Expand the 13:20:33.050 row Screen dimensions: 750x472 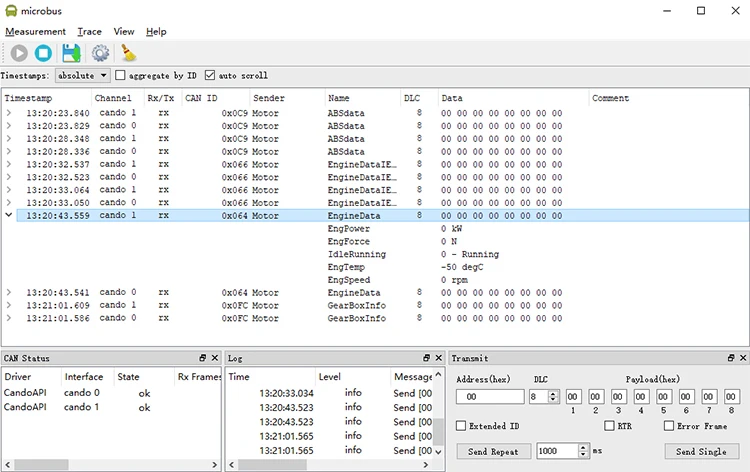point(9,203)
